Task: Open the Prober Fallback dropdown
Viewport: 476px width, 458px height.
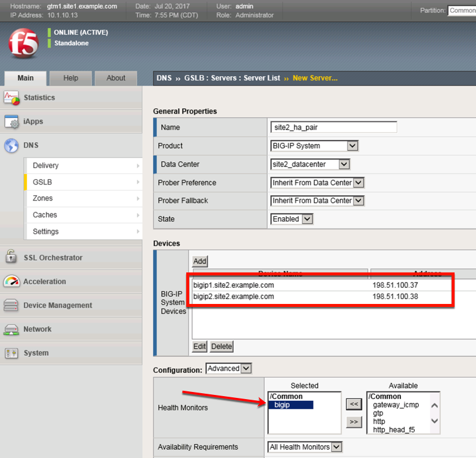Action: click(x=317, y=200)
